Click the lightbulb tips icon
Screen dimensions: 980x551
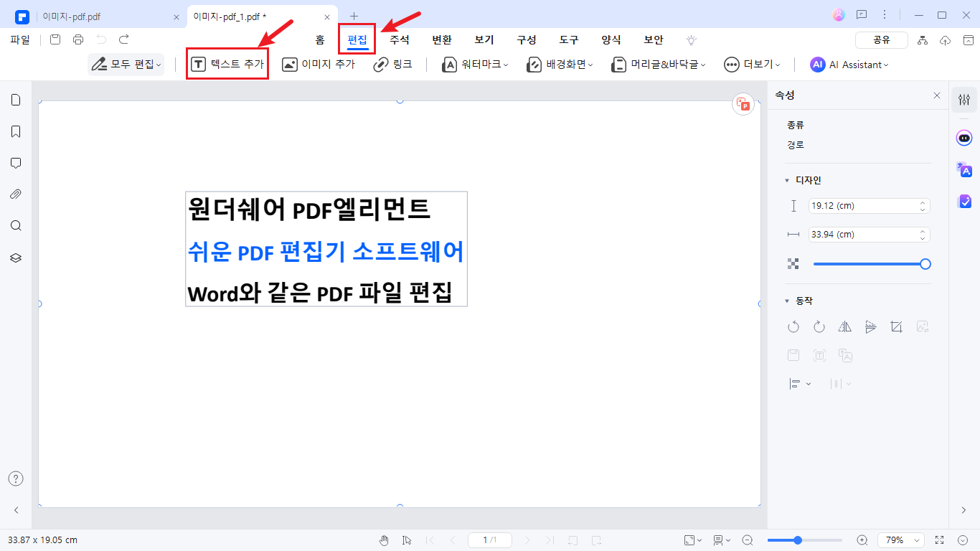(x=692, y=40)
